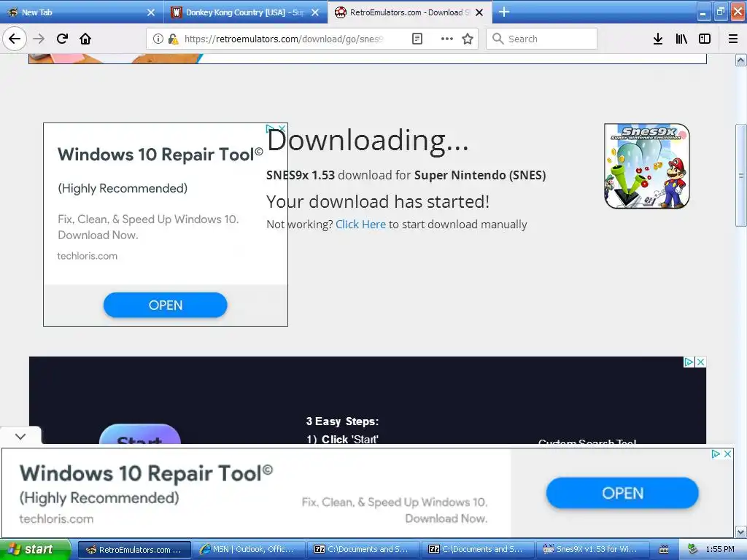The image size is (747, 560).
Task: Click techloris.com in the square ad
Action: (88, 256)
